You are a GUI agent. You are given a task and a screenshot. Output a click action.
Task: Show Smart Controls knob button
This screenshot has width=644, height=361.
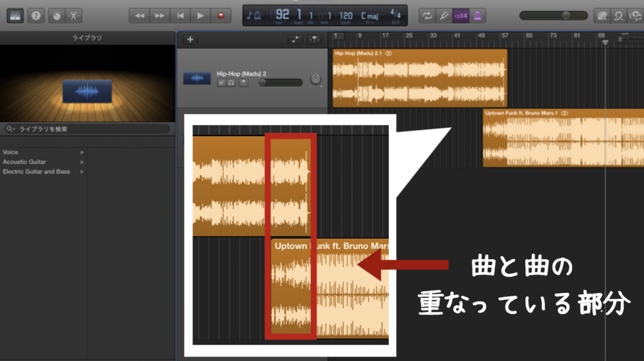point(57,16)
